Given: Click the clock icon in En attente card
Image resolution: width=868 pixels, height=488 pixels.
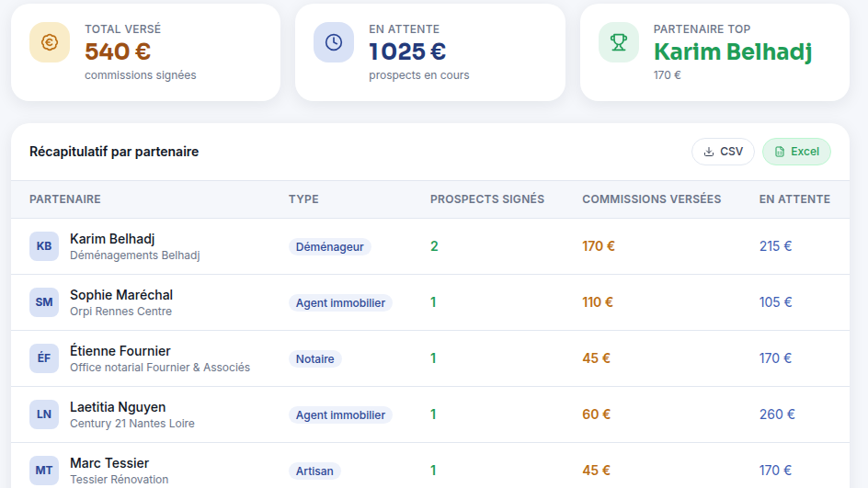Looking at the screenshot, I should (x=334, y=42).
